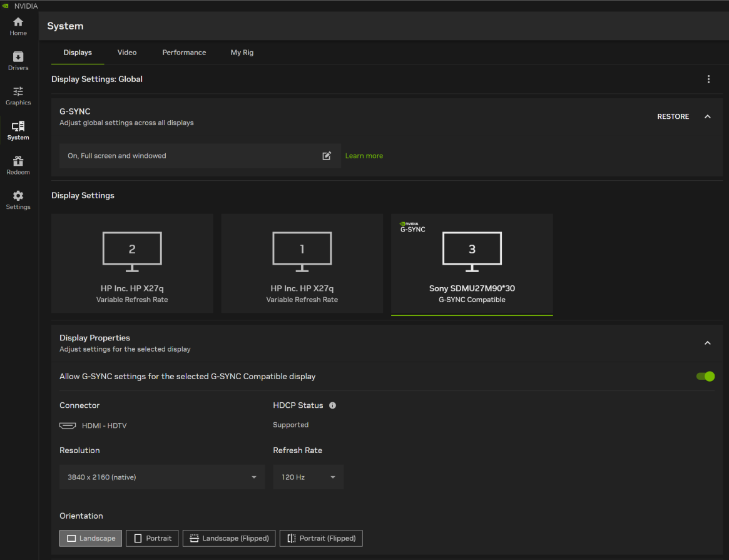
Task: Go to Home in sidebar
Action: 18,26
